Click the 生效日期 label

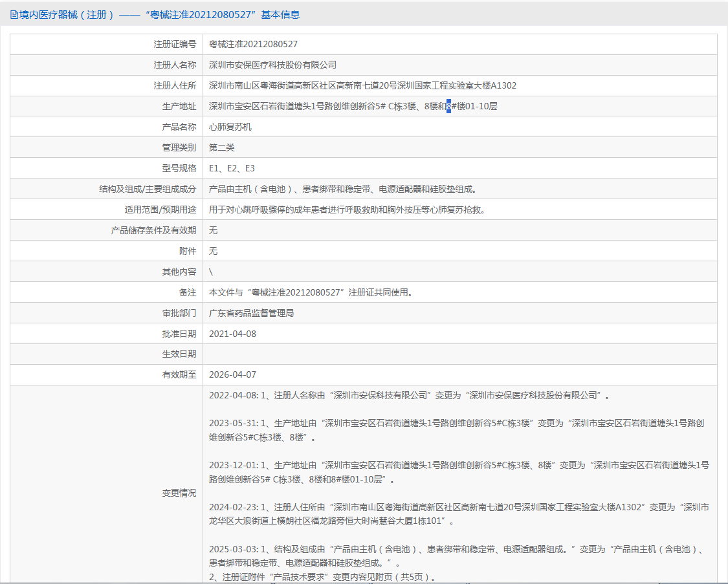179,354
